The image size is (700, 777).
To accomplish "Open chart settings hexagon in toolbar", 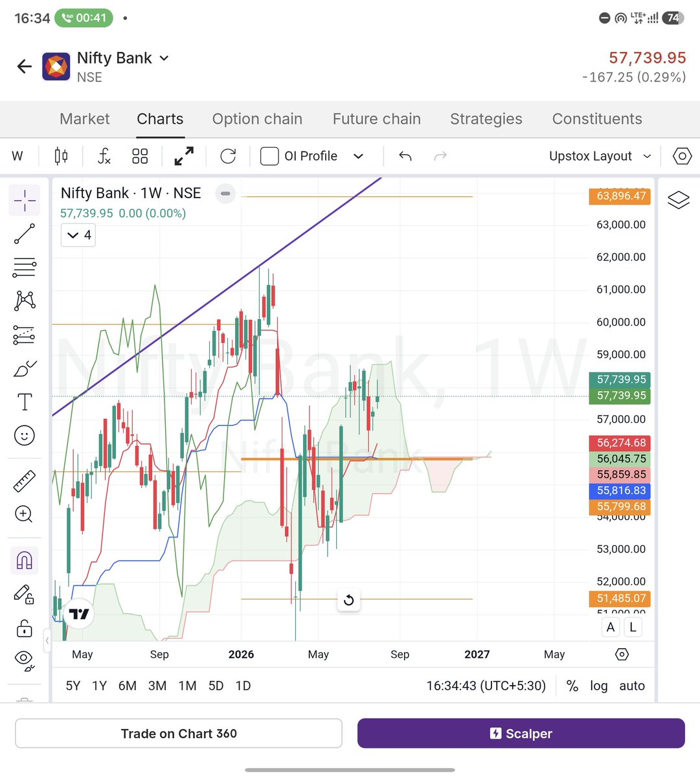I will (x=683, y=156).
